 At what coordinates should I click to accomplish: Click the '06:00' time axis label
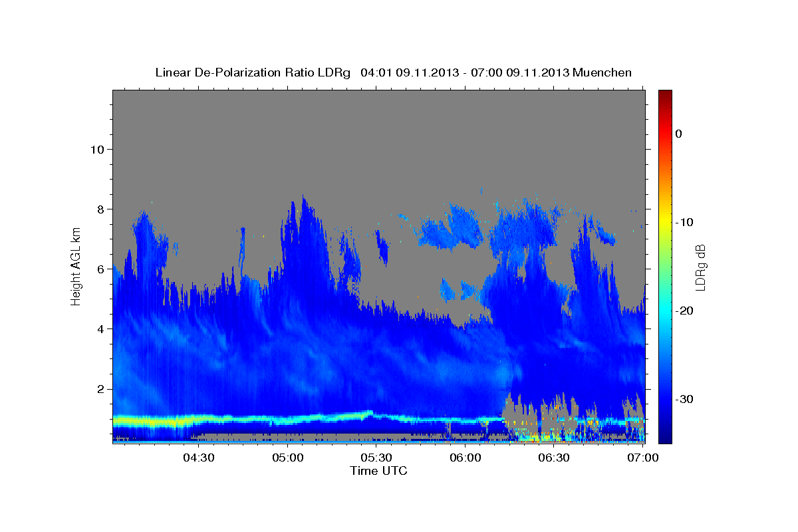tap(465, 458)
